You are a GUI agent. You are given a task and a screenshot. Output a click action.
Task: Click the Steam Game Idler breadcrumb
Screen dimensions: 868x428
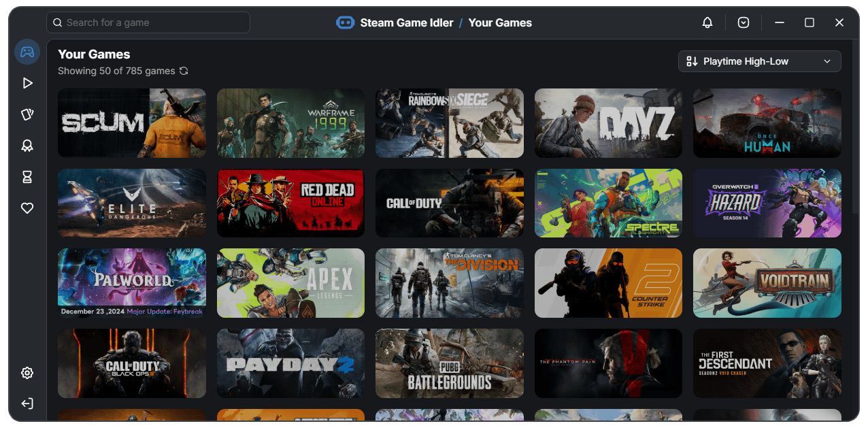[407, 22]
